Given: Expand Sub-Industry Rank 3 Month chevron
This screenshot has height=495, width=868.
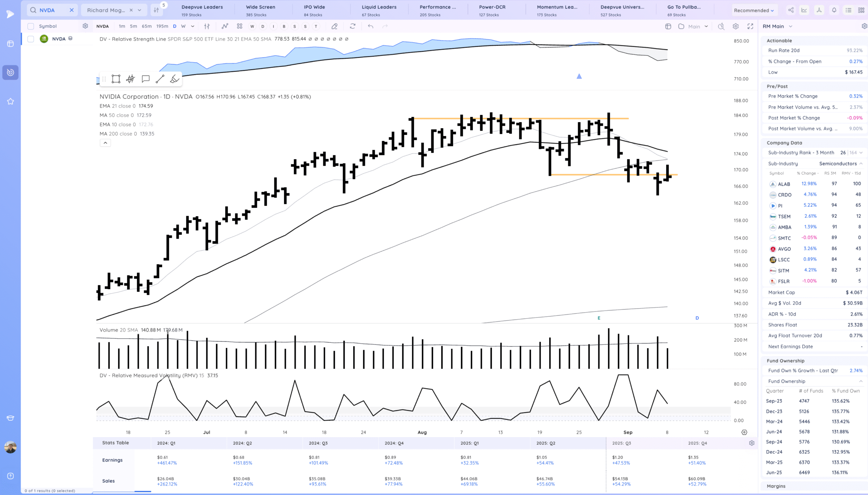Looking at the screenshot, I should [861, 153].
